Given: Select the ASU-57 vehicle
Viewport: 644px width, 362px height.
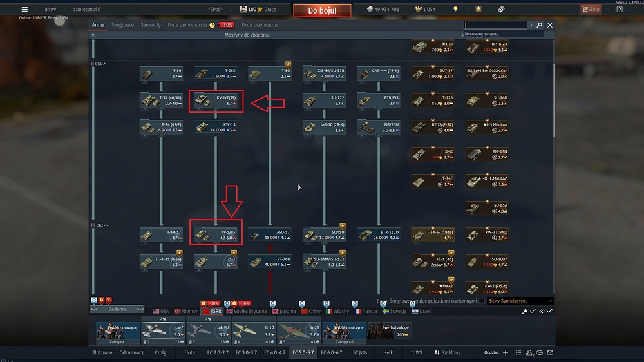Looking at the screenshot, I should pos(270,234).
